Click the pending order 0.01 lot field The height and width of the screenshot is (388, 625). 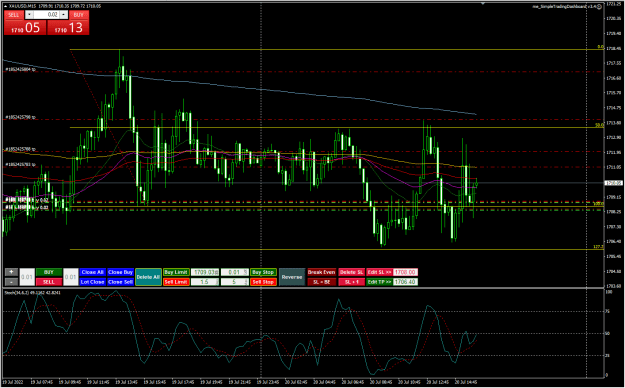point(235,272)
